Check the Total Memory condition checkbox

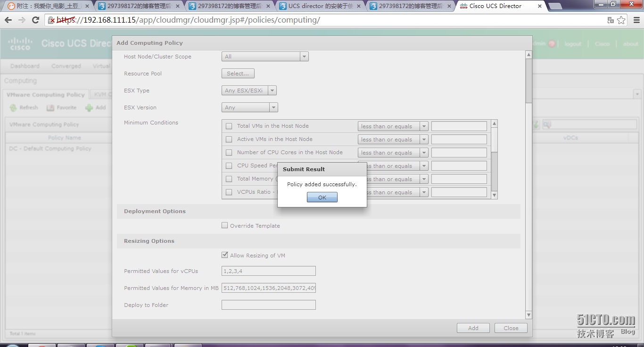229,179
